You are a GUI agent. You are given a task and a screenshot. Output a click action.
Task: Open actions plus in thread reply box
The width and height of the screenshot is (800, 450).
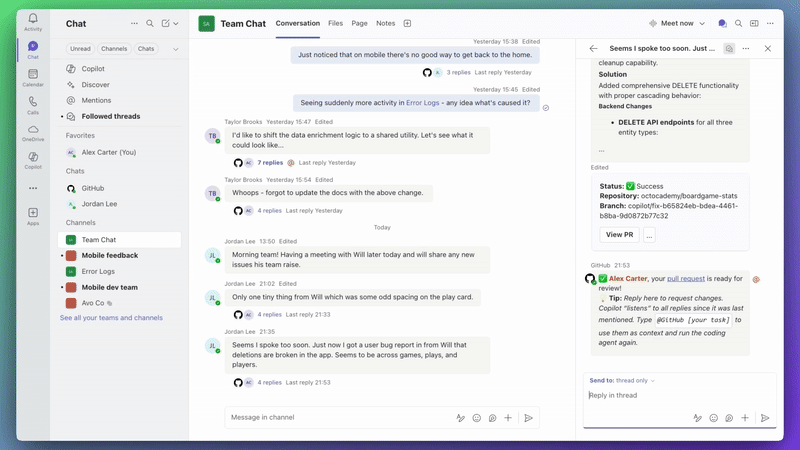(745, 418)
